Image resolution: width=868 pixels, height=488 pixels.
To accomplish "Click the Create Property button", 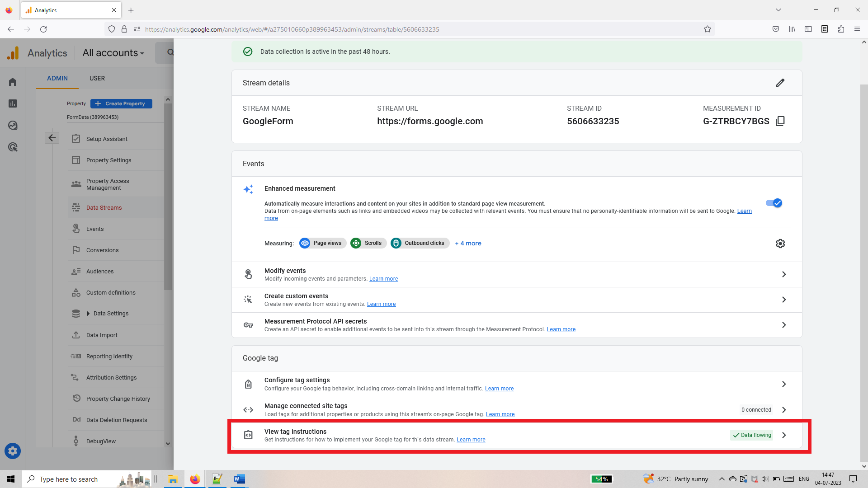I will pos(121,103).
